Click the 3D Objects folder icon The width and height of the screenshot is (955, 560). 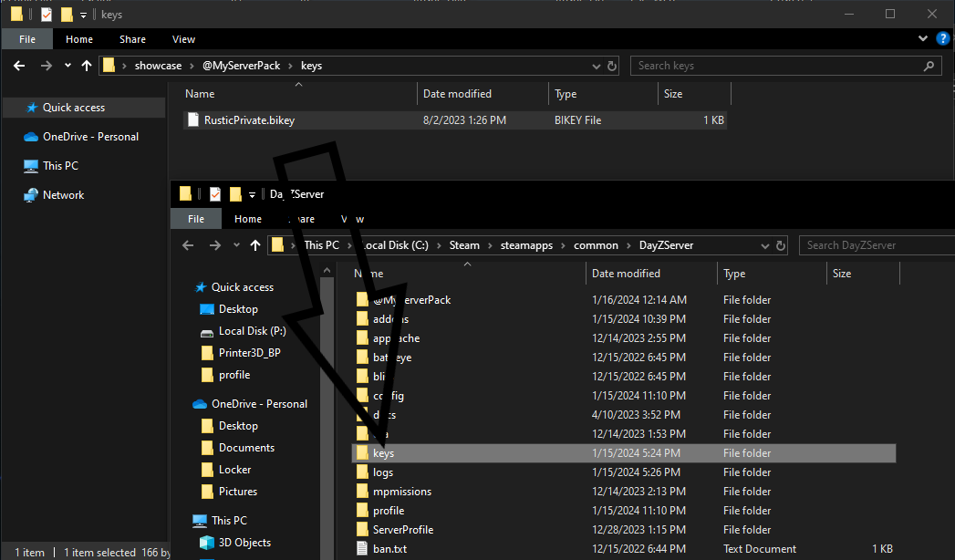click(x=201, y=543)
